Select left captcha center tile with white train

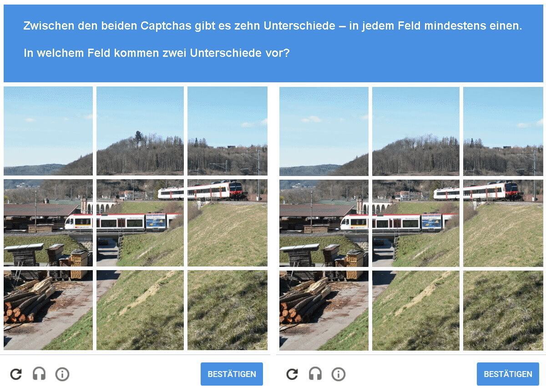coord(140,223)
